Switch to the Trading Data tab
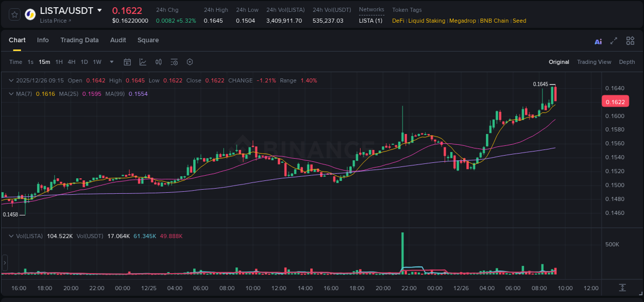 (x=79, y=40)
